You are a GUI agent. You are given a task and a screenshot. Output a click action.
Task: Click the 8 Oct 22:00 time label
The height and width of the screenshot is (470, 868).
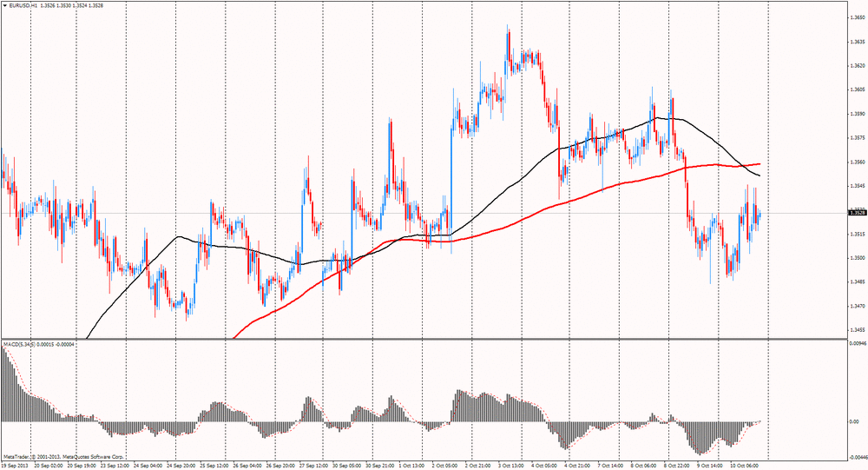point(678,467)
